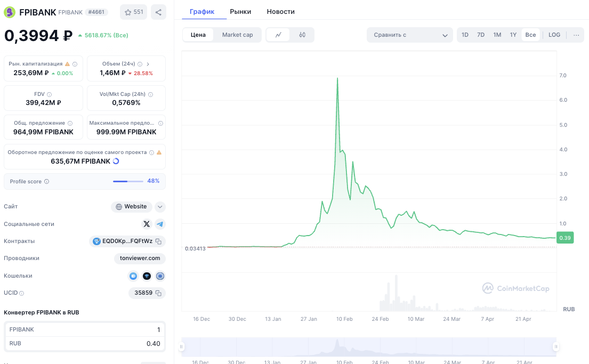Switch chart to candlestick view

click(x=302, y=35)
